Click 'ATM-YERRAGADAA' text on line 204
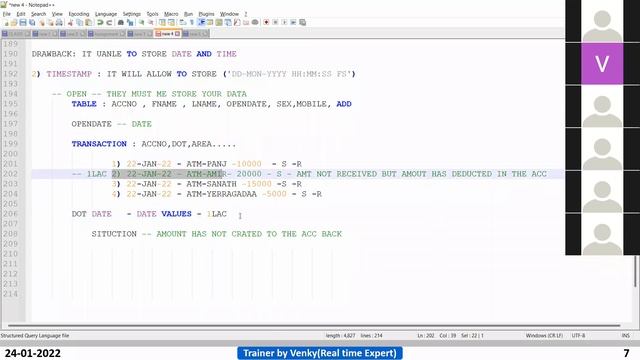 tap(222, 194)
